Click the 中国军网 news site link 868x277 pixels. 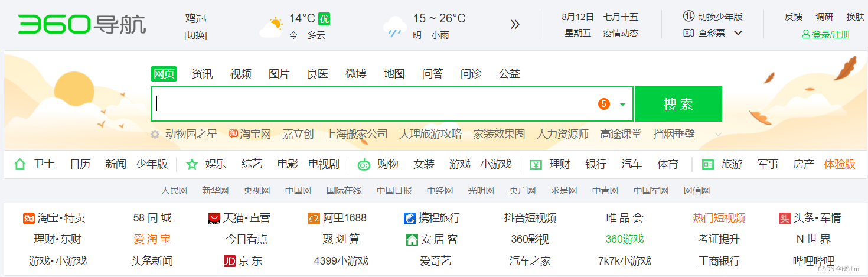pos(651,191)
